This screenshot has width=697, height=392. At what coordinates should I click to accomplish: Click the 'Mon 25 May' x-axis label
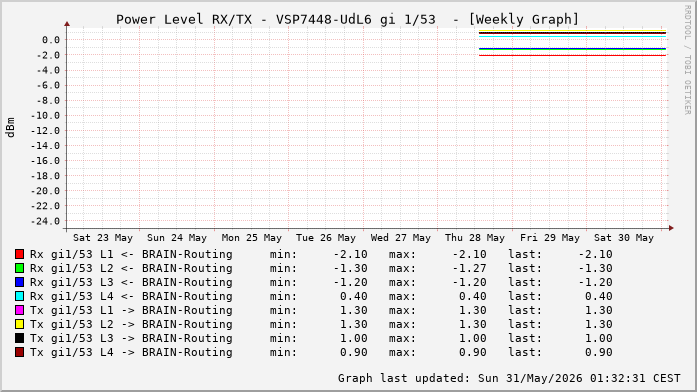pyautogui.click(x=252, y=238)
